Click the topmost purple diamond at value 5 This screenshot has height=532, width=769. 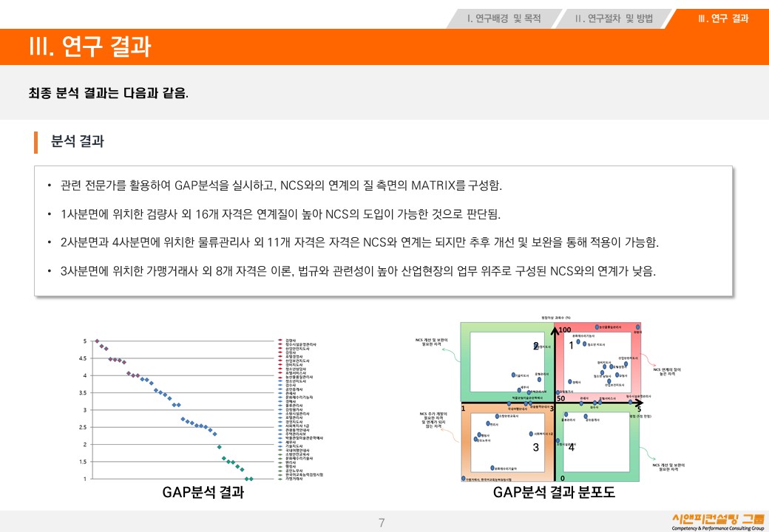[97, 341]
